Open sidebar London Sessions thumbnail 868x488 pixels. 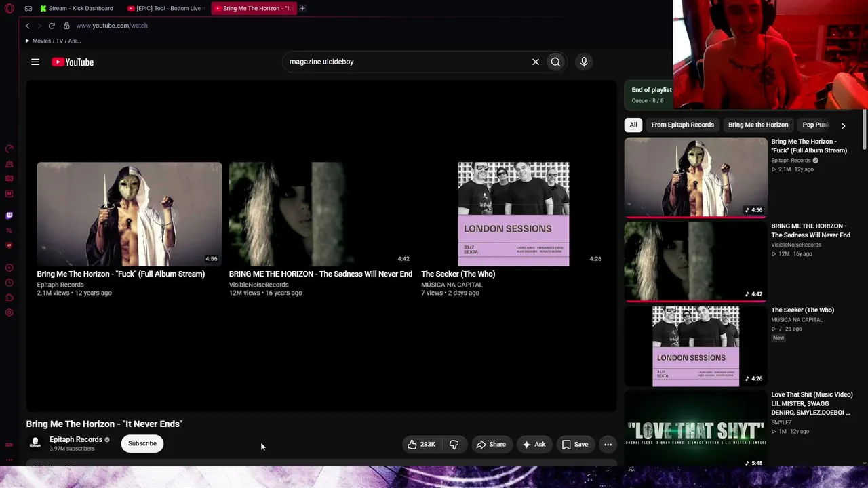696,346
